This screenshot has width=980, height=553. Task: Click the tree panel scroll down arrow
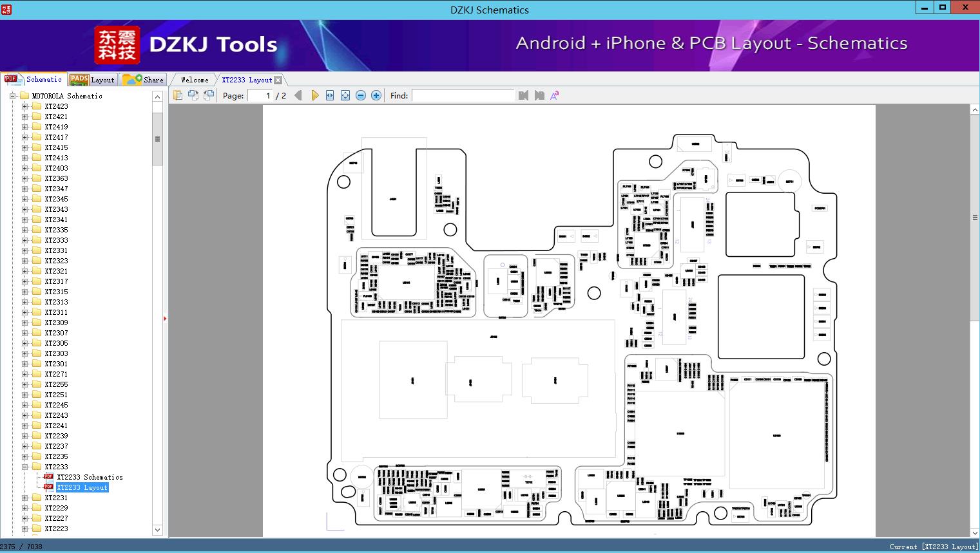click(157, 530)
